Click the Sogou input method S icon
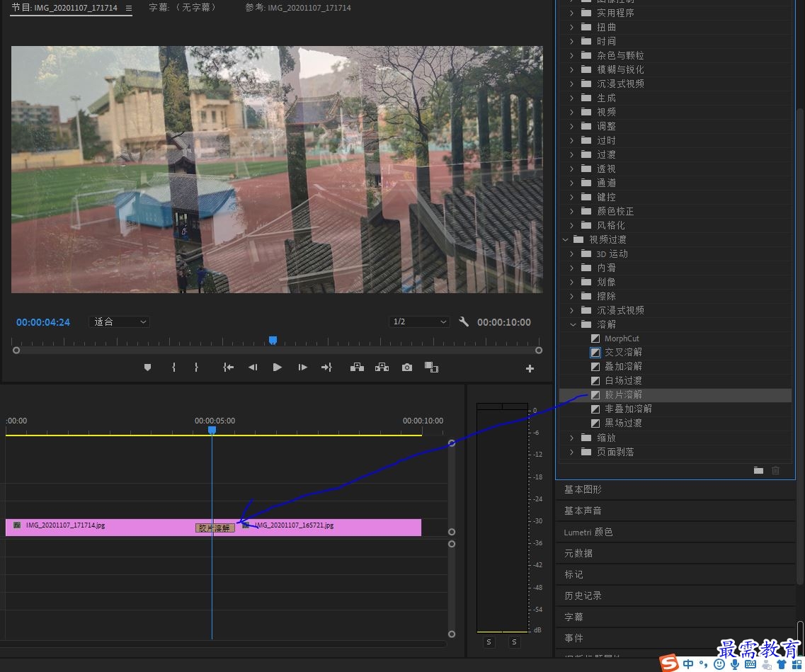Image resolution: width=805 pixels, height=672 pixels. [670, 664]
